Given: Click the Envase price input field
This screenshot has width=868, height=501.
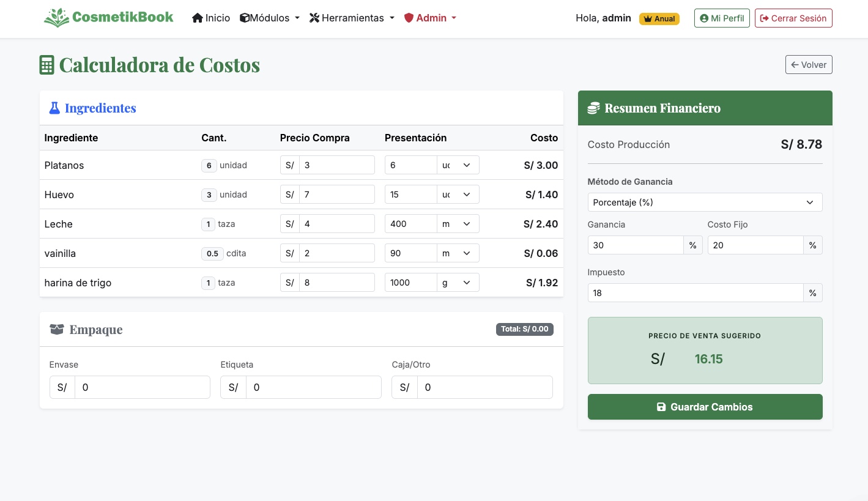Looking at the screenshot, I should coord(142,387).
